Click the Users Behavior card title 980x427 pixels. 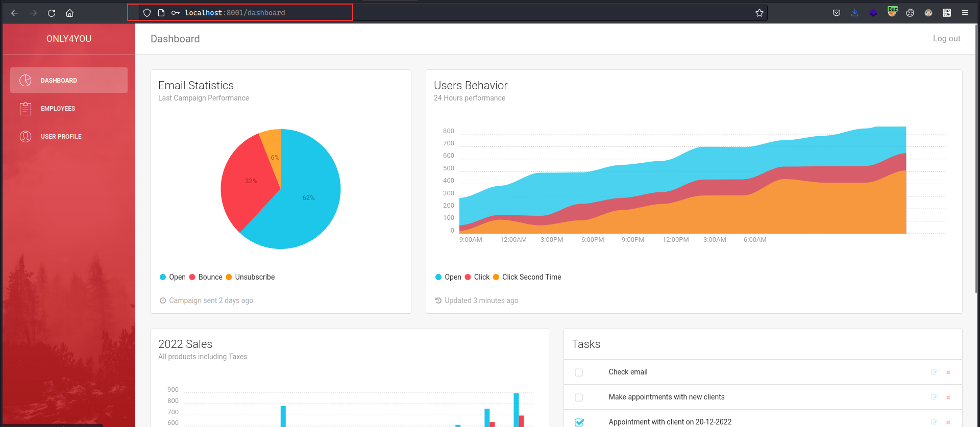(471, 85)
